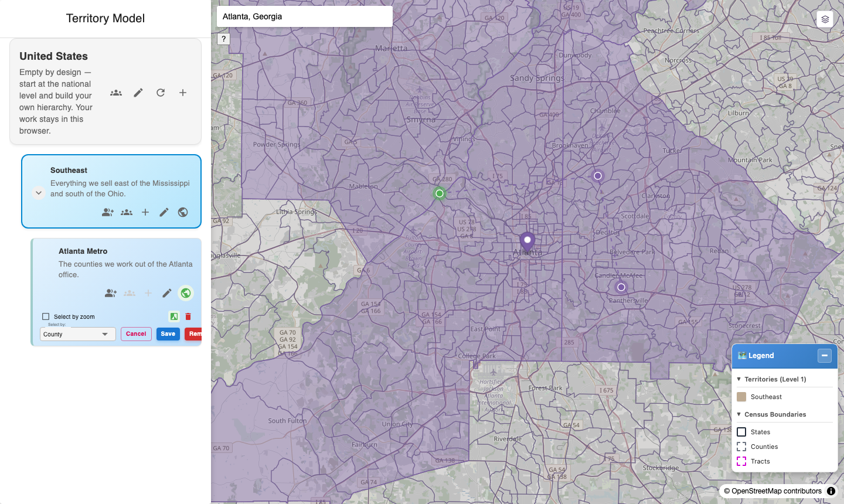
Task: Cancel the Atlanta Metro geography edit
Action: 136,334
